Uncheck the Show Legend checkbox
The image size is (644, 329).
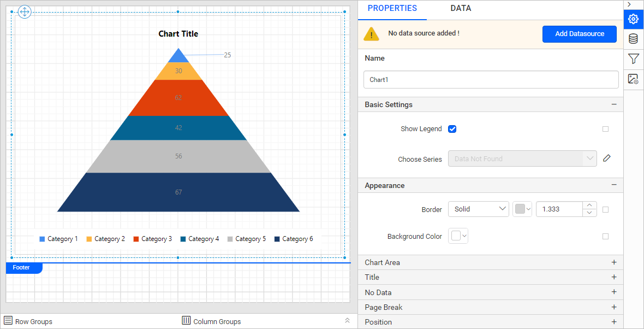(452, 129)
